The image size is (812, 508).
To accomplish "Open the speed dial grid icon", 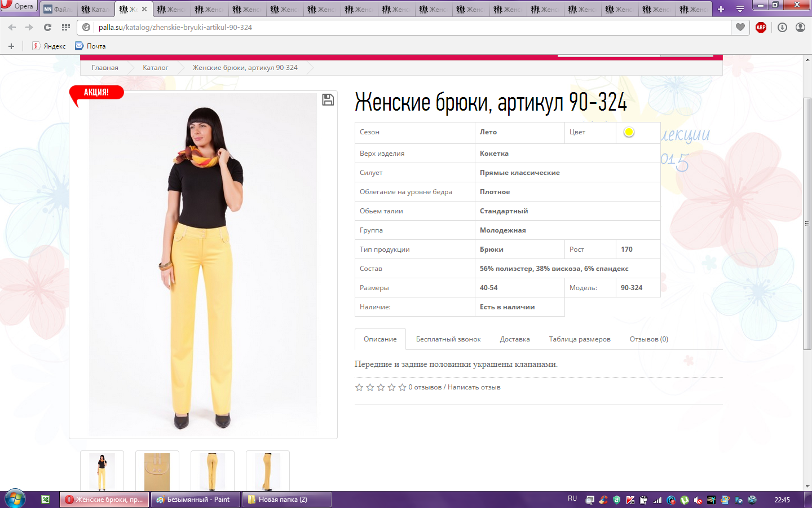I will click(66, 27).
